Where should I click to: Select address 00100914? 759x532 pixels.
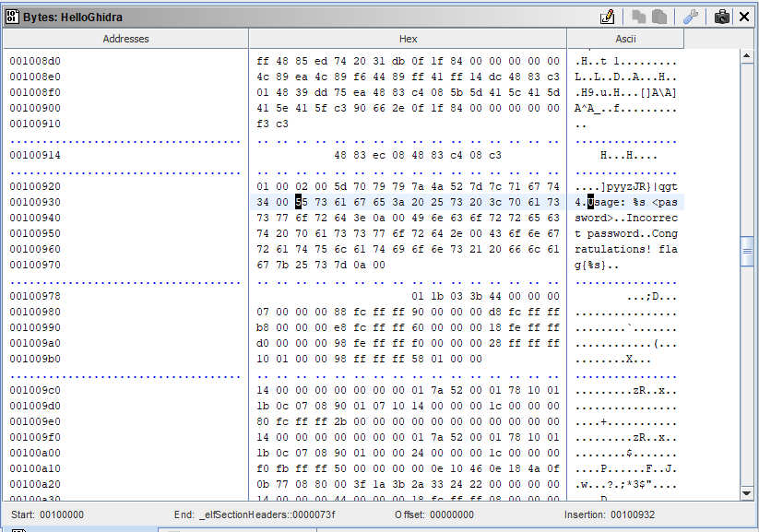tap(35, 155)
